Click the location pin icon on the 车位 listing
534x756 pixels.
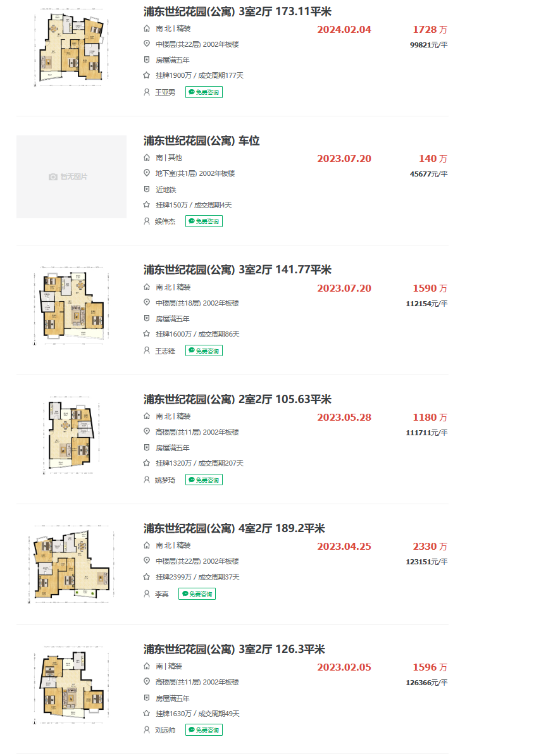(x=147, y=173)
